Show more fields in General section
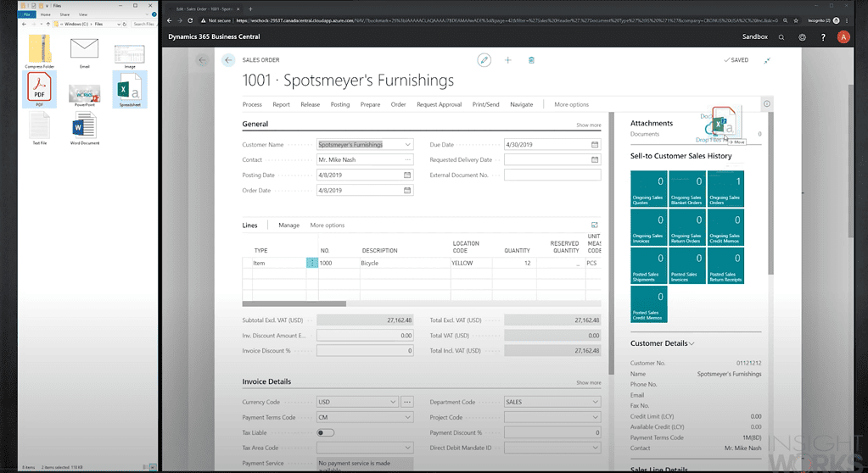This screenshot has height=473, width=868. (x=588, y=125)
